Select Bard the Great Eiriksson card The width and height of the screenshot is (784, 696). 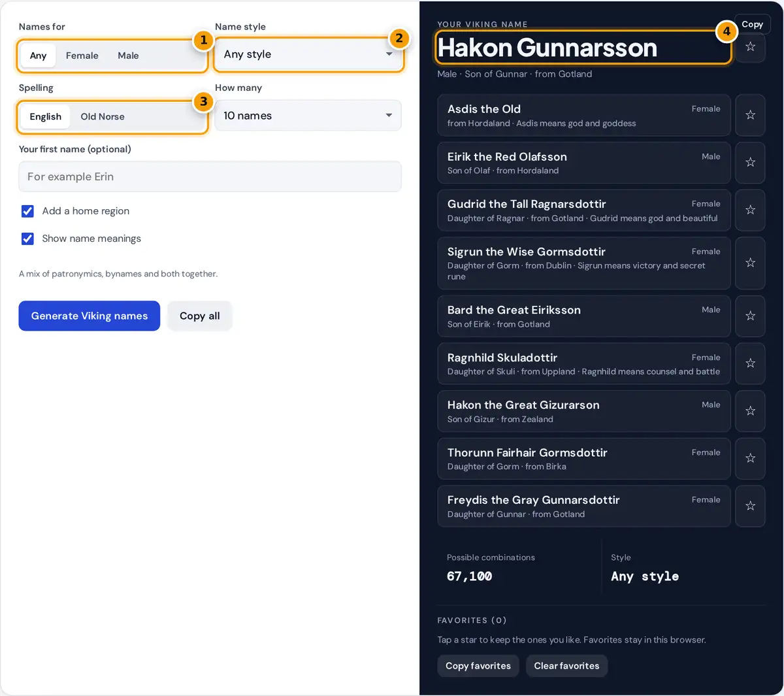583,316
